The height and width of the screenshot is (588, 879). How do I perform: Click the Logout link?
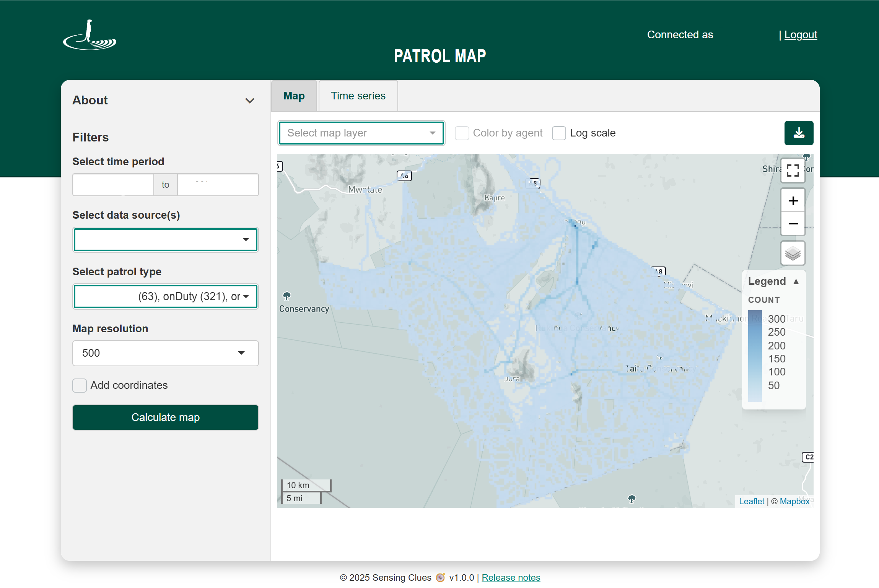[801, 35]
